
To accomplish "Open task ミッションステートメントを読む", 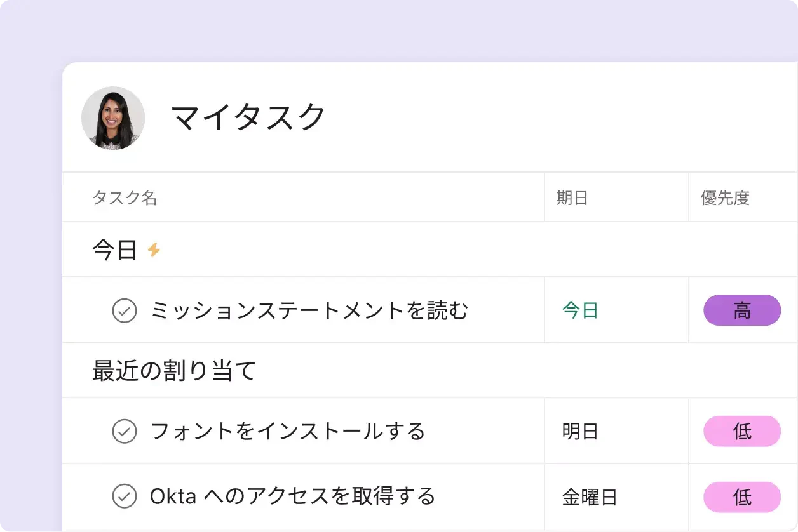I will (x=309, y=310).
